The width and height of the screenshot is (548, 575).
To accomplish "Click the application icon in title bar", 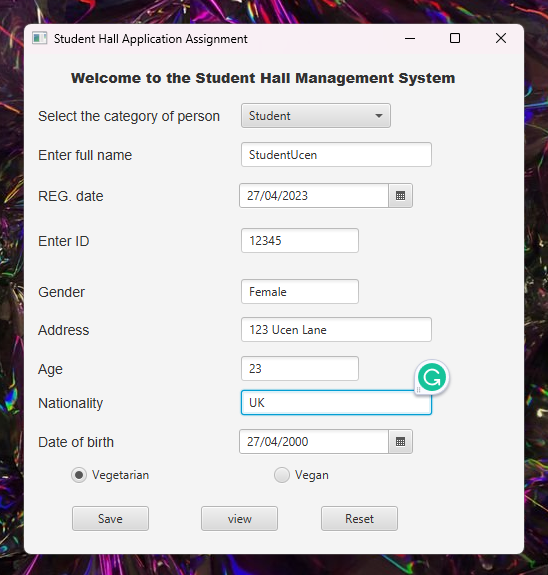I will (x=40, y=38).
